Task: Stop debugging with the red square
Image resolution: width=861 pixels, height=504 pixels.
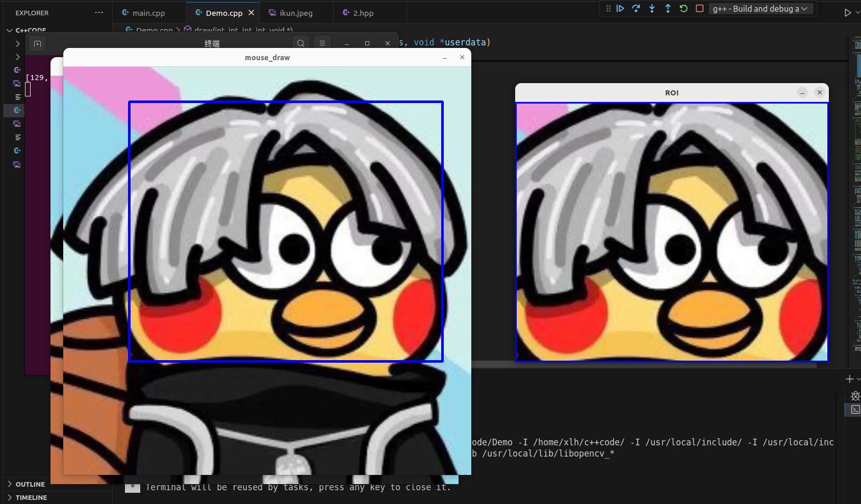Action: coord(699,9)
